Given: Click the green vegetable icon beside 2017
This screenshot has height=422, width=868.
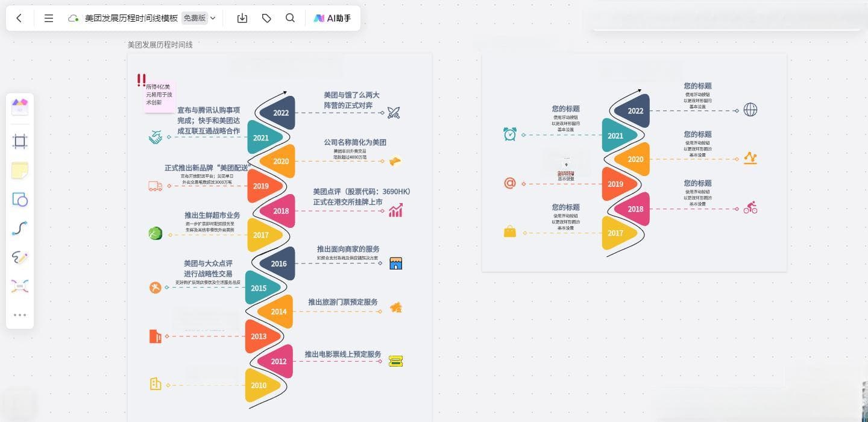Looking at the screenshot, I should (156, 233).
